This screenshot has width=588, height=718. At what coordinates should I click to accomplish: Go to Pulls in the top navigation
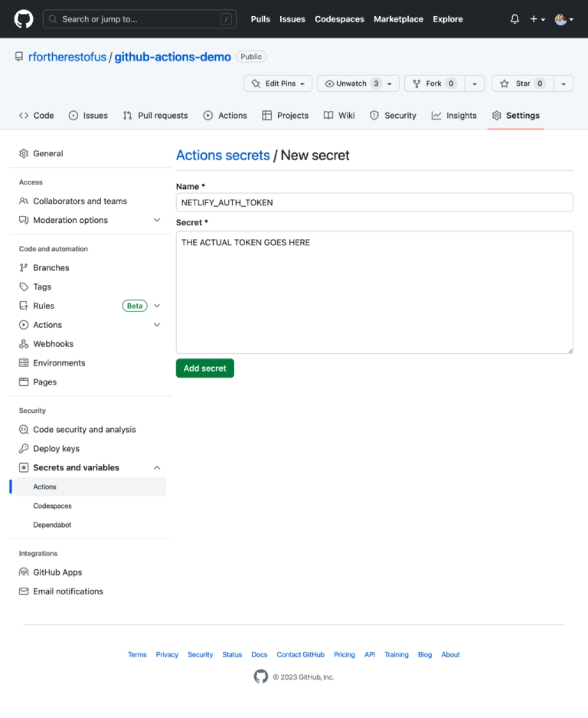pyautogui.click(x=260, y=19)
